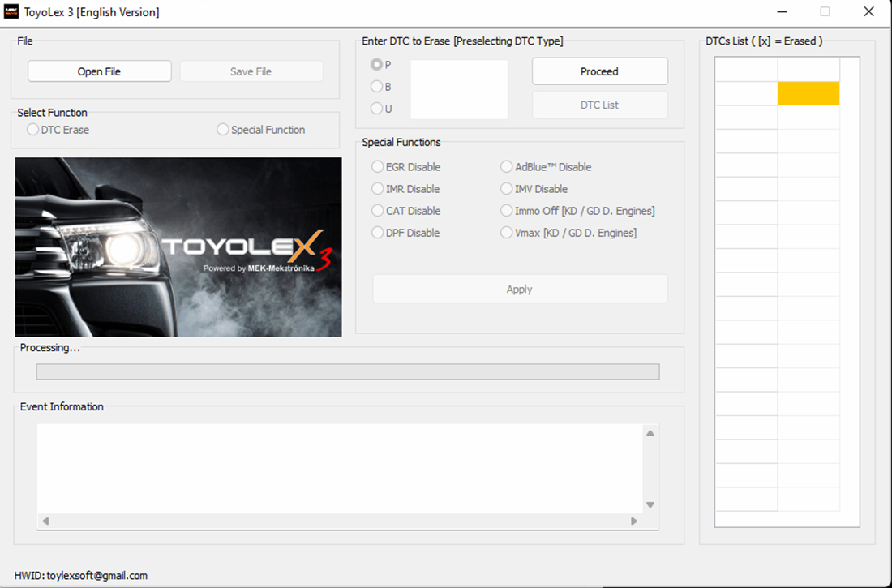Click the ToyoLex 3 banner image

pos(178,247)
